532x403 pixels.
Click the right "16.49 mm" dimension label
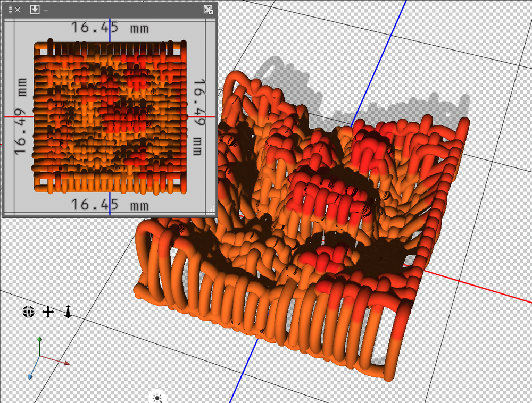tap(199, 116)
